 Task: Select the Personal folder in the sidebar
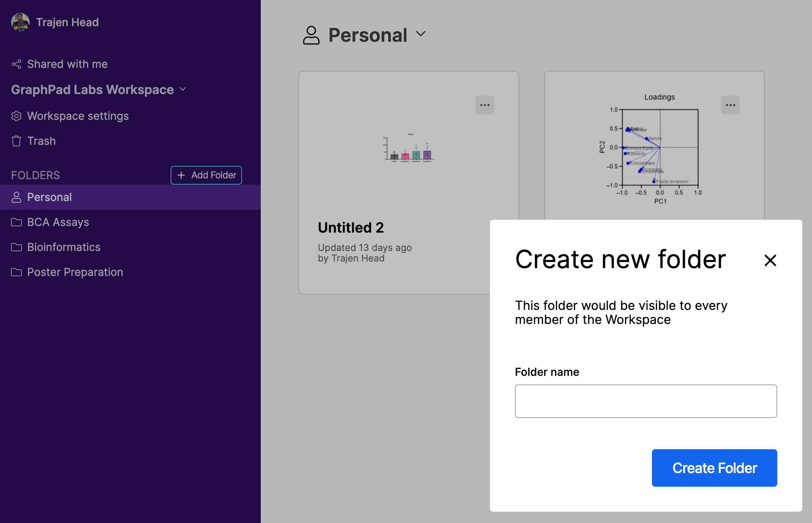tap(49, 197)
